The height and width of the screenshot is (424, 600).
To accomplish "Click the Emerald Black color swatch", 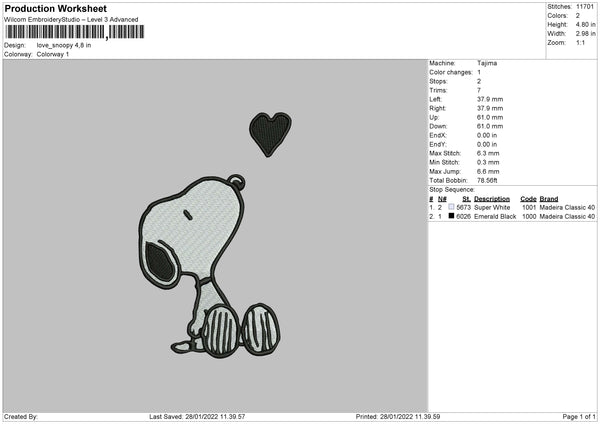I will pos(451,216).
